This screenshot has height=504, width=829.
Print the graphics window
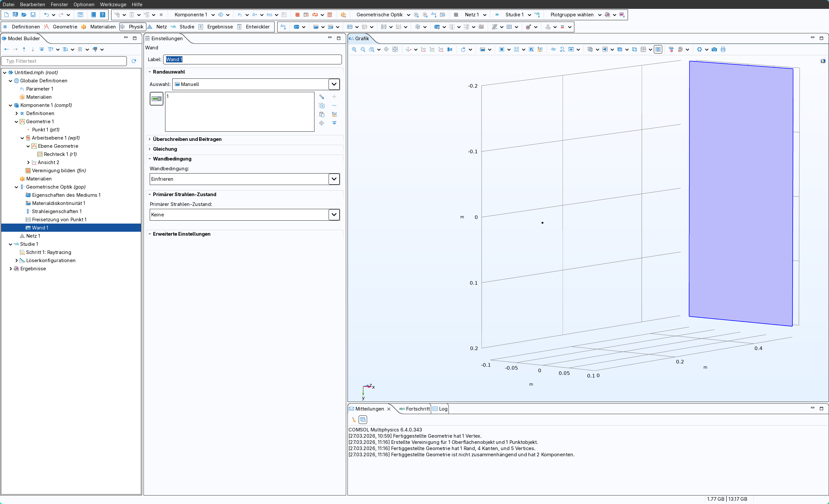click(x=723, y=49)
